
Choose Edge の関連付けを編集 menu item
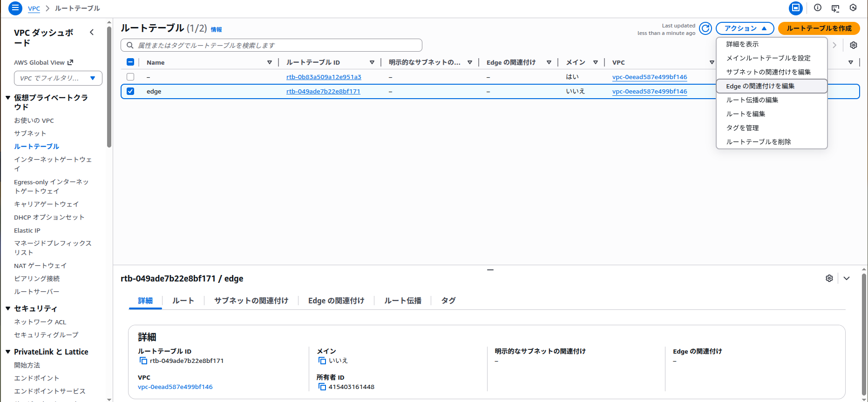tap(772, 86)
